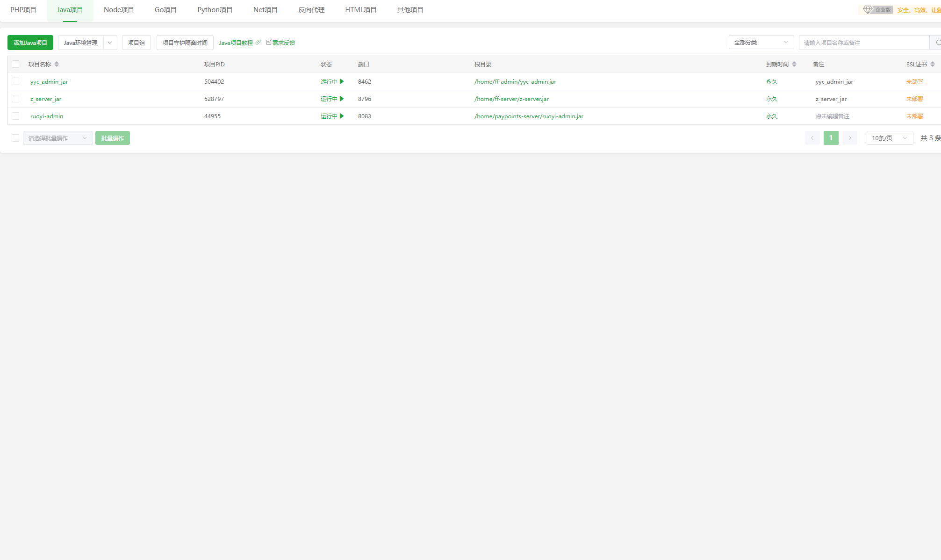Viewport: 941px width, 560px height.
Task: Click the sort arrows beside 项目名称 column
Action: tap(57, 64)
